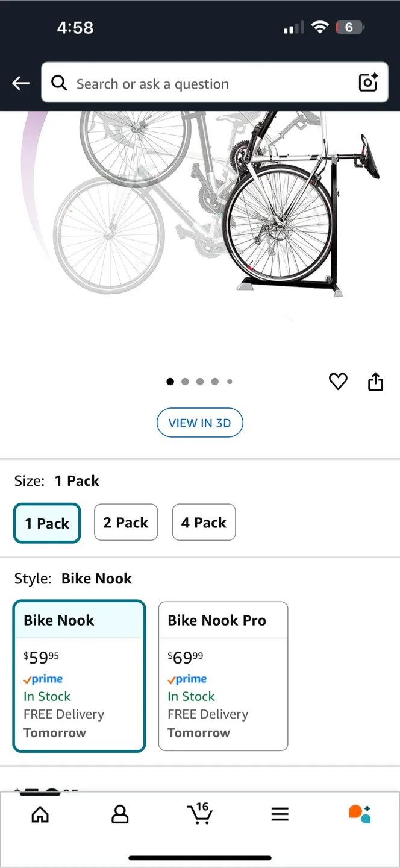This screenshot has height=868, width=400.
Task: Jump to the second image carousel dot
Action: [x=185, y=381]
